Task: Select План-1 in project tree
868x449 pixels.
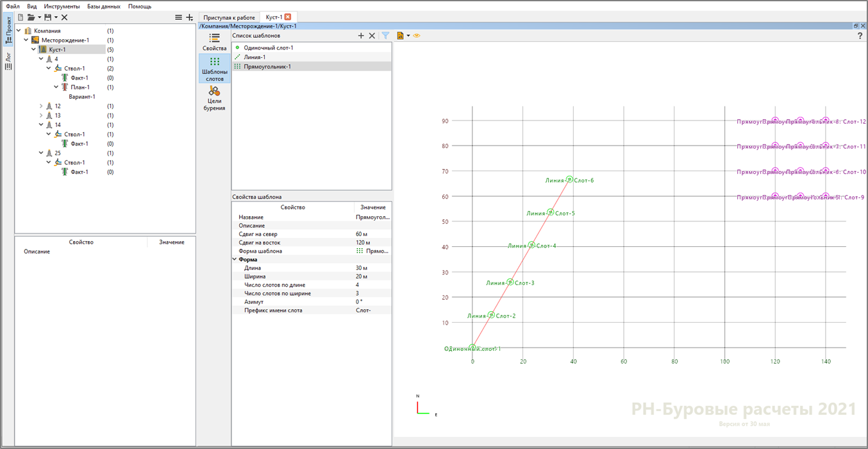Action: click(x=80, y=87)
